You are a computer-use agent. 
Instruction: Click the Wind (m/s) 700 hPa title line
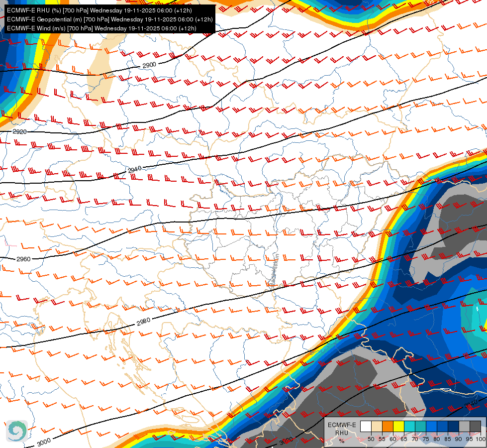pyautogui.click(x=101, y=28)
